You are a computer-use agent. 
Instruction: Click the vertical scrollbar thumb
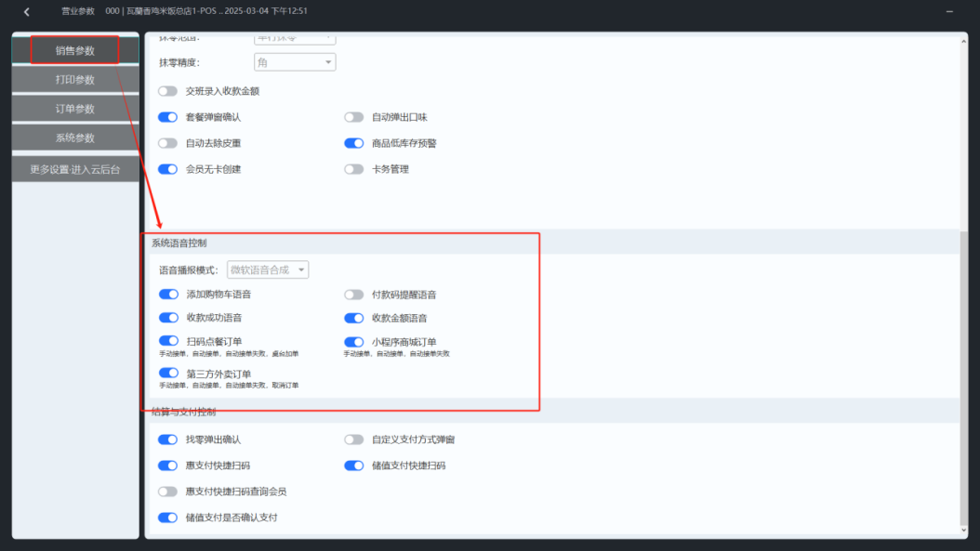coord(963,378)
